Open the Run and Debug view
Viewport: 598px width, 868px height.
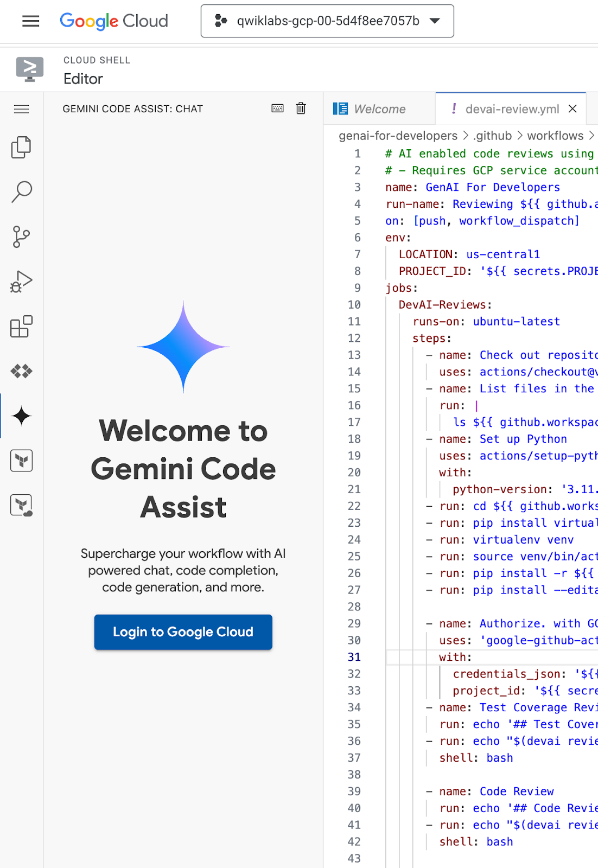pos(21,282)
